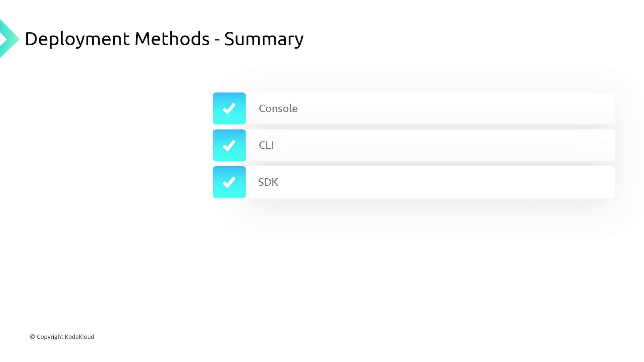Click the word Copyright in the footer
Screen dimensions: 644x362
(x=50, y=337)
